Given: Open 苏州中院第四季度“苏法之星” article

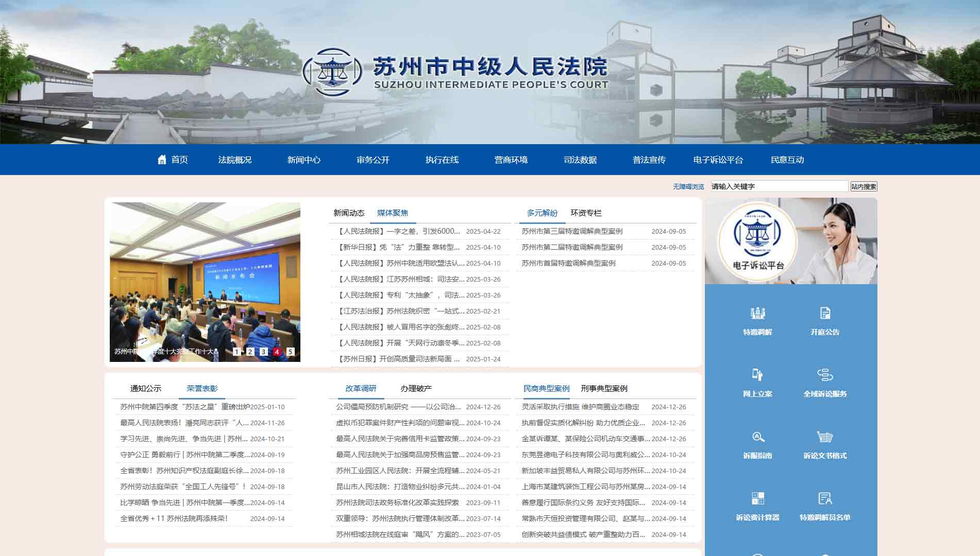Looking at the screenshot, I should coord(185,407).
